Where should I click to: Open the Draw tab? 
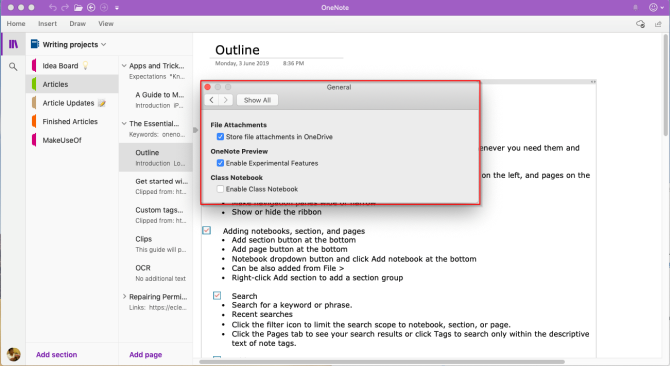click(x=77, y=23)
